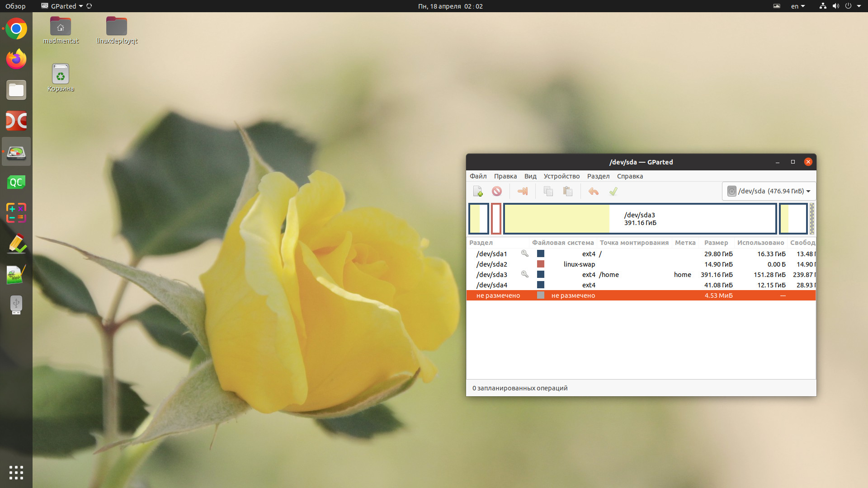Click the Использовано column header
The image size is (868, 488).
pos(760,243)
